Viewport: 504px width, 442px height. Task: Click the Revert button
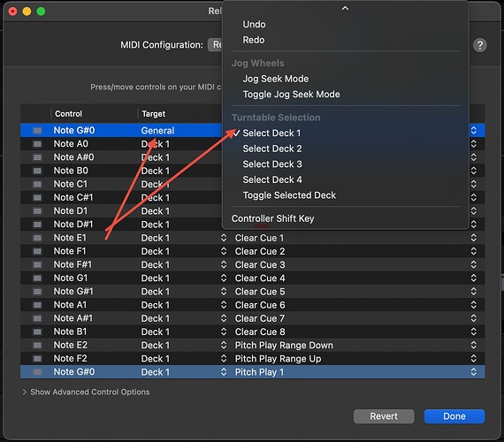point(384,416)
